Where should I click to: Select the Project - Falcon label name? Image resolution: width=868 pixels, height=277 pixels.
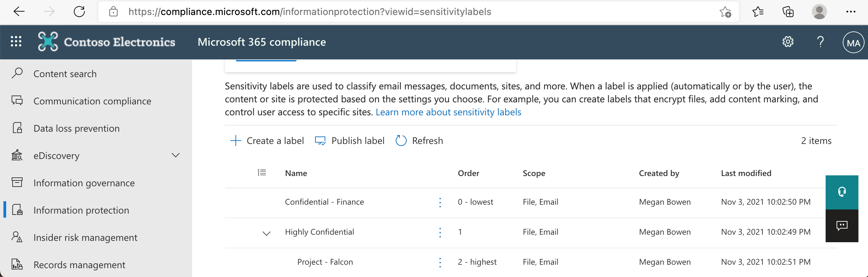[325, 262]
